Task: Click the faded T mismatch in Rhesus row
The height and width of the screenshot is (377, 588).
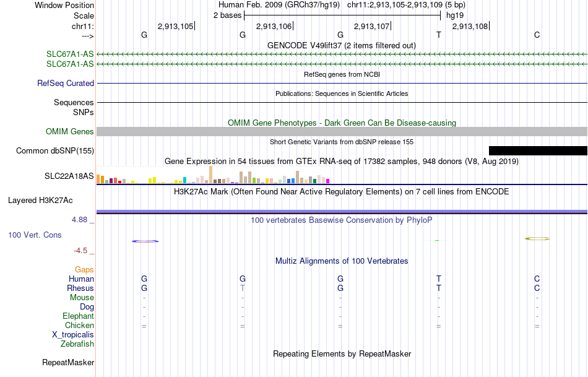Action: pos(243,288)
